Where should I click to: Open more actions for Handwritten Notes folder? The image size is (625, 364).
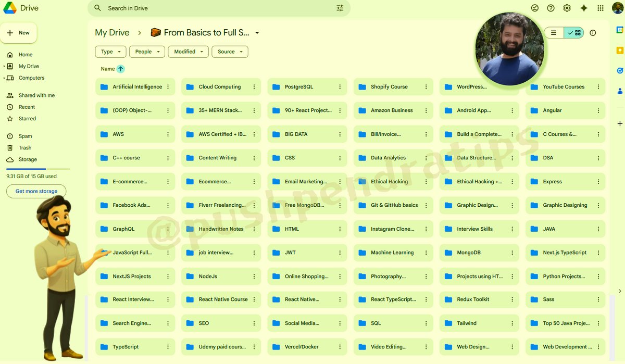pyautogui.click(x=254, y=229)
